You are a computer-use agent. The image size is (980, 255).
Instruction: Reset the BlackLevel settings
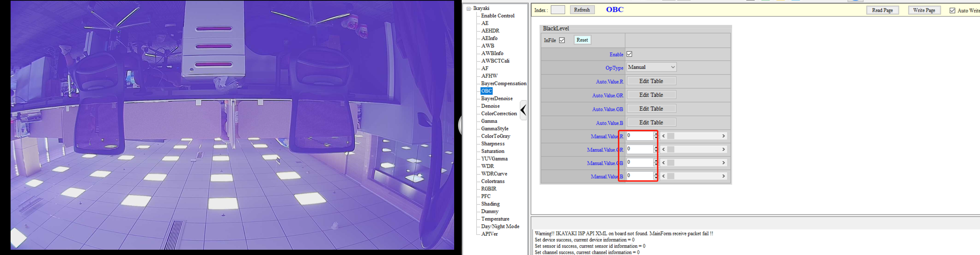pyautogui.click(x=582, y=40)
